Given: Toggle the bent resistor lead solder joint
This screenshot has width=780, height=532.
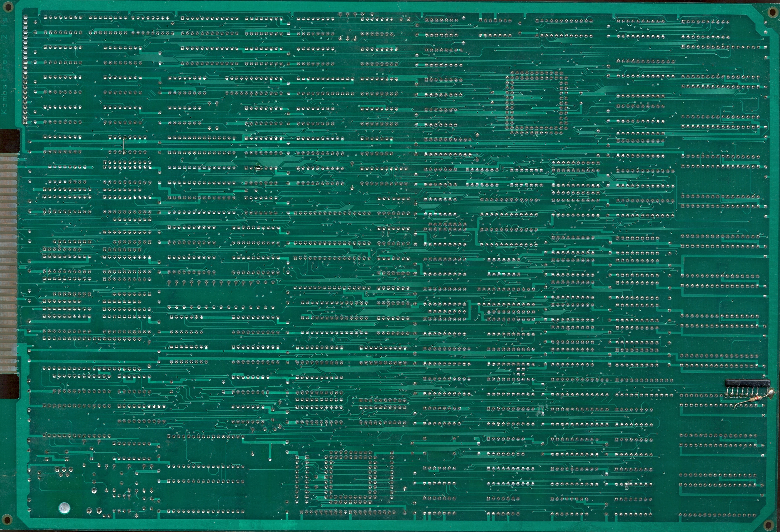Looking at the screenshot, I should point(736,407).
